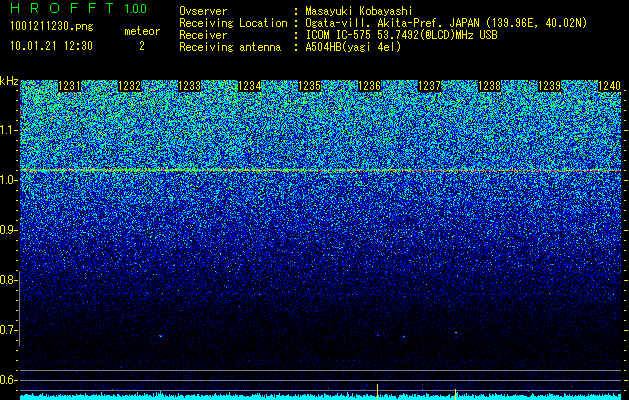
Task: Select the location text "Ogata-vill. Akita-Pref. JAPAN"
Action: pyautogui.click(x=392, y=23)
